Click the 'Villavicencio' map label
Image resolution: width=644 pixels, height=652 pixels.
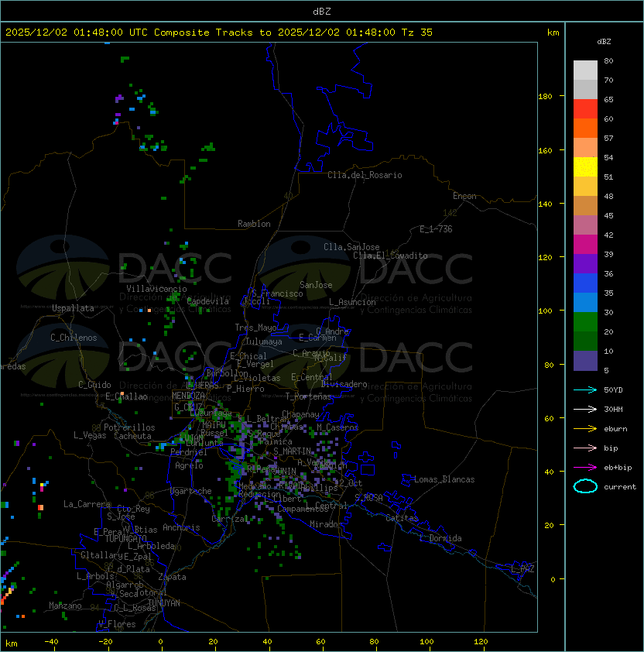pos(156,289)
